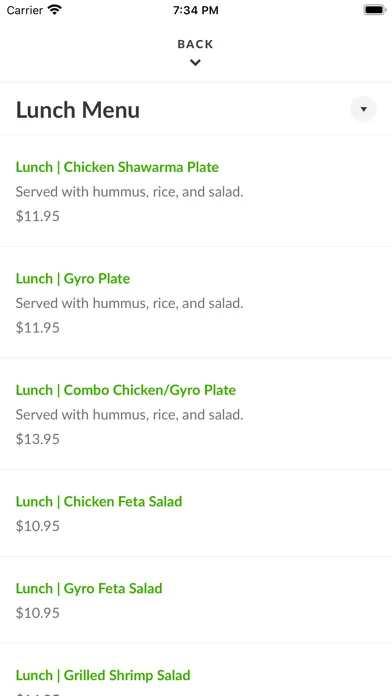392x696 pixels.
Task: Tap the Gyro Feta Salad $10.95 price
Action: (38, 613)
